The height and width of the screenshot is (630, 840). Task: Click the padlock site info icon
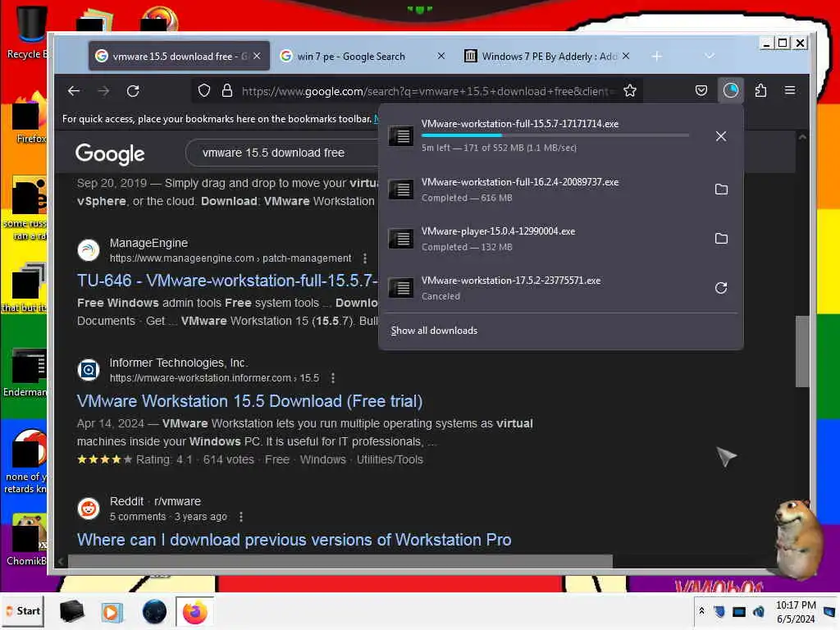pos(227,90)
